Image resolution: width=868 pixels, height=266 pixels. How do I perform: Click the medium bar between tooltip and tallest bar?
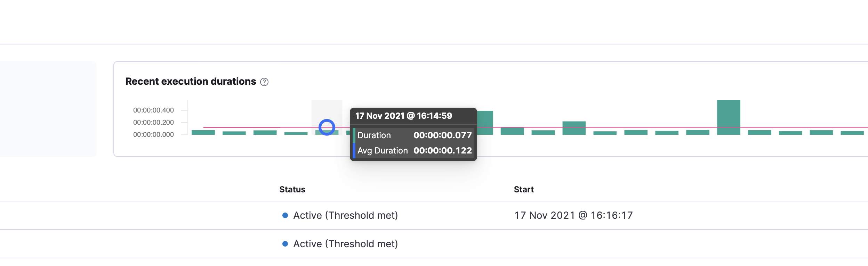pyautogui.click(x=574, y=128)
